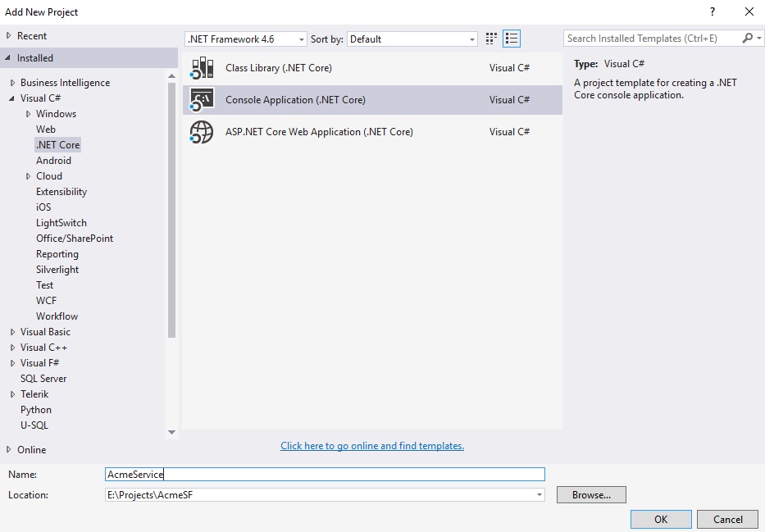Click the tree scrollbar up arrow
This screenshot has width=765, height=532.
click(x=171, y=76)
